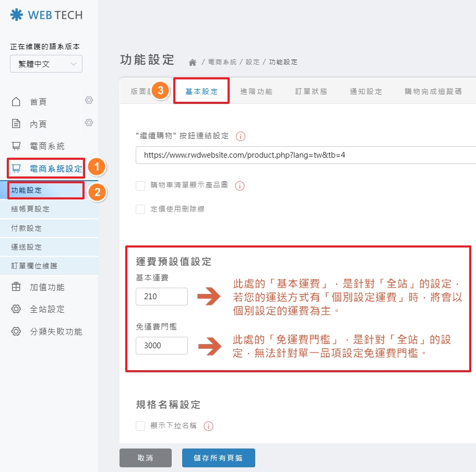Switch to the 進階功能 tab
The image size is (476, 472).
(256, 90)
